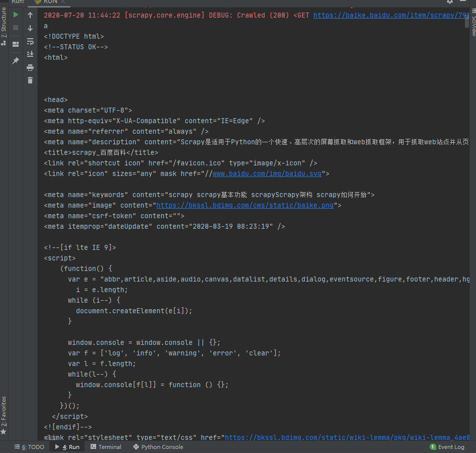
Task: Open the Event Log
Action: [x=447, y=447]
